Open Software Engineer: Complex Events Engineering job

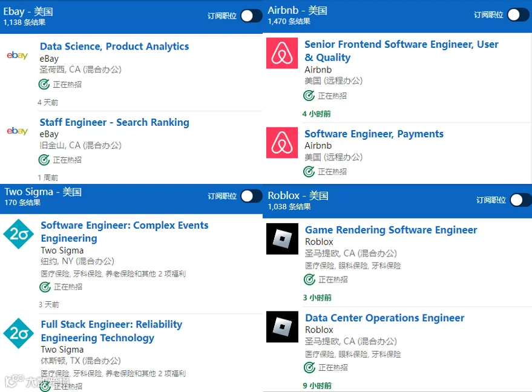click(125, 232)
